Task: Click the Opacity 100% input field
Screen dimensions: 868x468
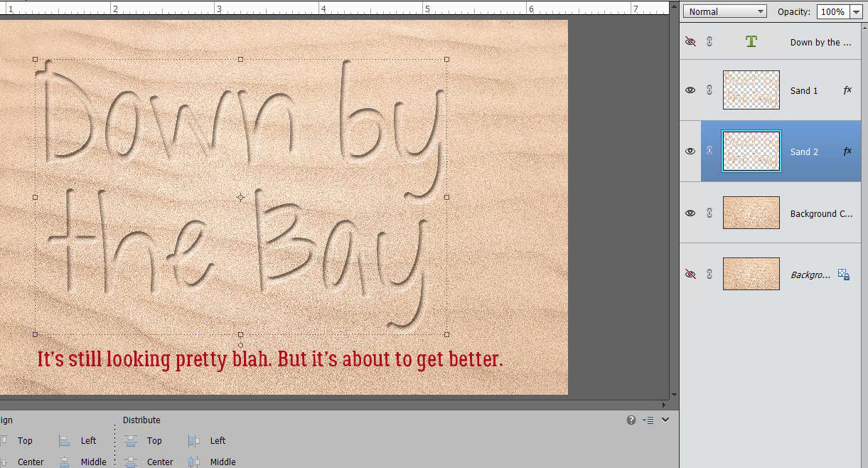Action: tap(832, 11)
